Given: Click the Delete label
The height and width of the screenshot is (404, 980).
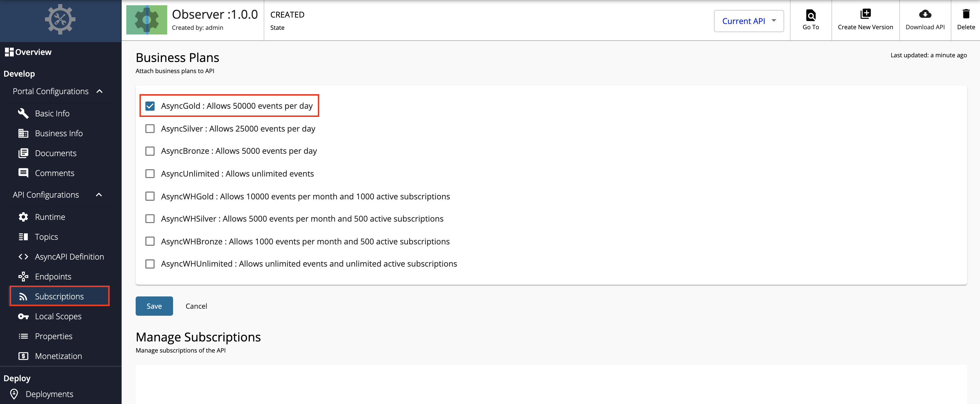Looking at the screenshot, I should point(966,27).
